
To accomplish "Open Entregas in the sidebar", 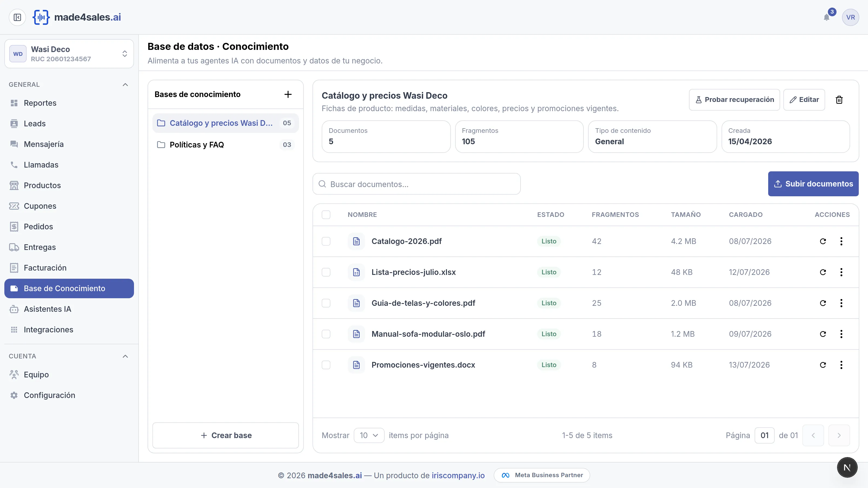I will point(69,247).
